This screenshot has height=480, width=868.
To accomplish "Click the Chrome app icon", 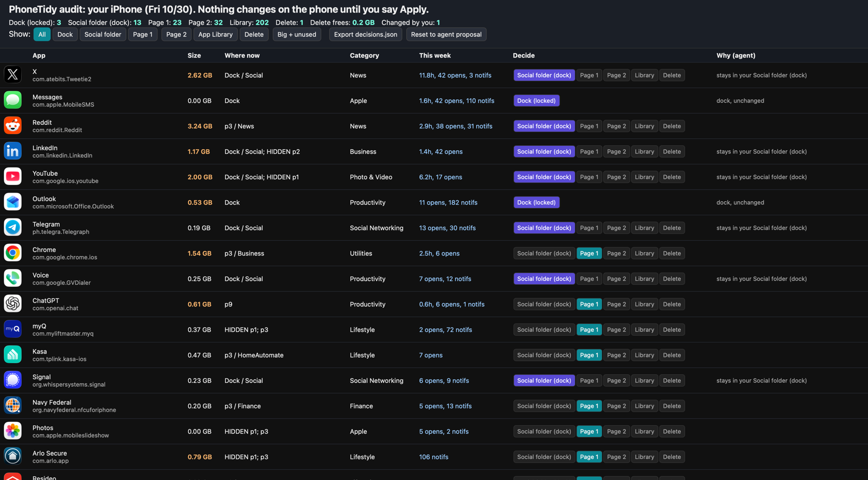I will pyautogui.click(x=12, y=253).
